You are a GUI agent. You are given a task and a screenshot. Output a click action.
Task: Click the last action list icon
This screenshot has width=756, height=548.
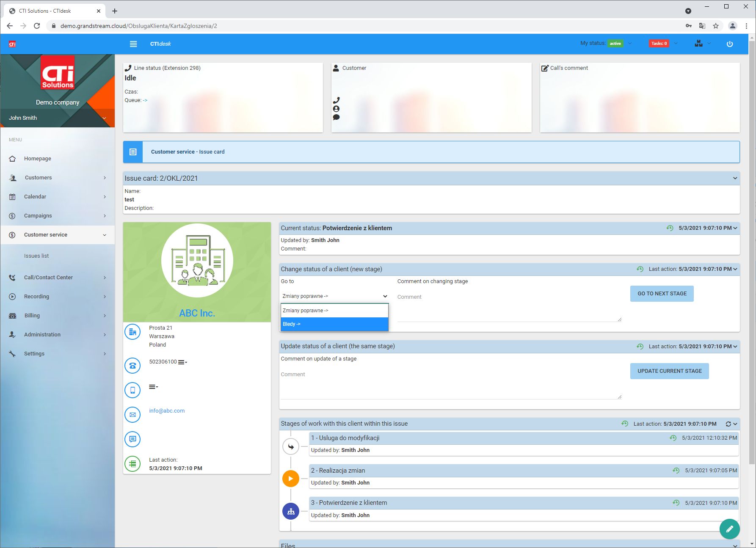coord(132,464)
